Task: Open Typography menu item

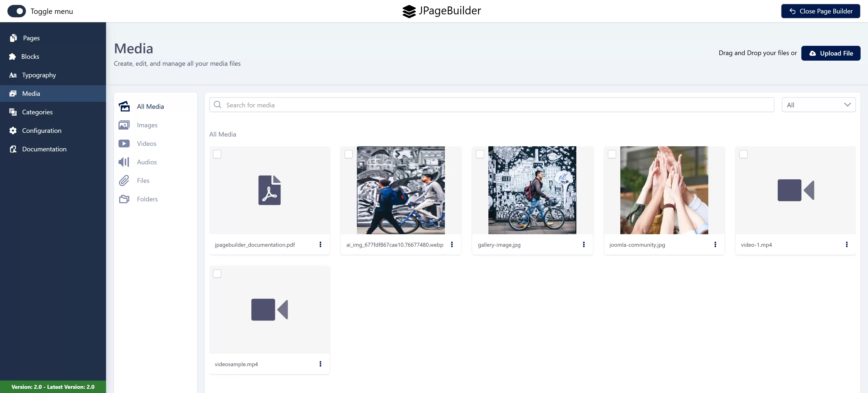Action: click(x=53, y=75)
